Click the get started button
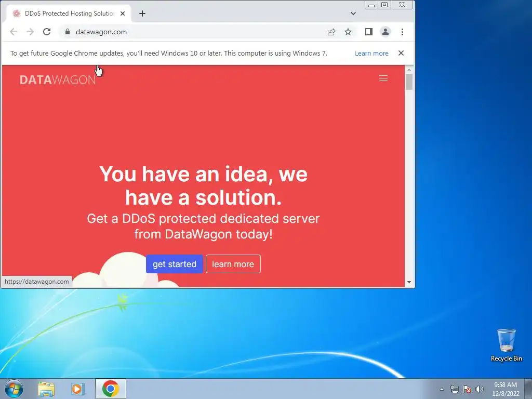The image size is (532, 399). pyautogui.click(x=175, y=264)
